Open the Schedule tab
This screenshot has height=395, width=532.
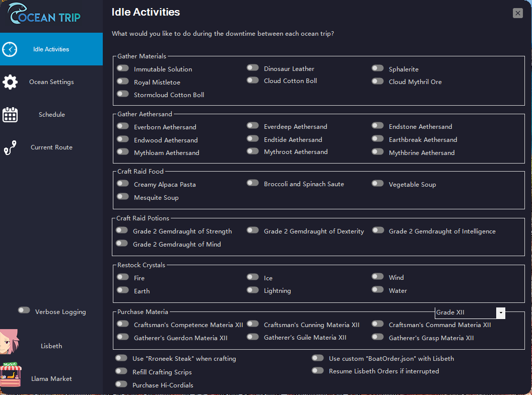click(51, 115)
